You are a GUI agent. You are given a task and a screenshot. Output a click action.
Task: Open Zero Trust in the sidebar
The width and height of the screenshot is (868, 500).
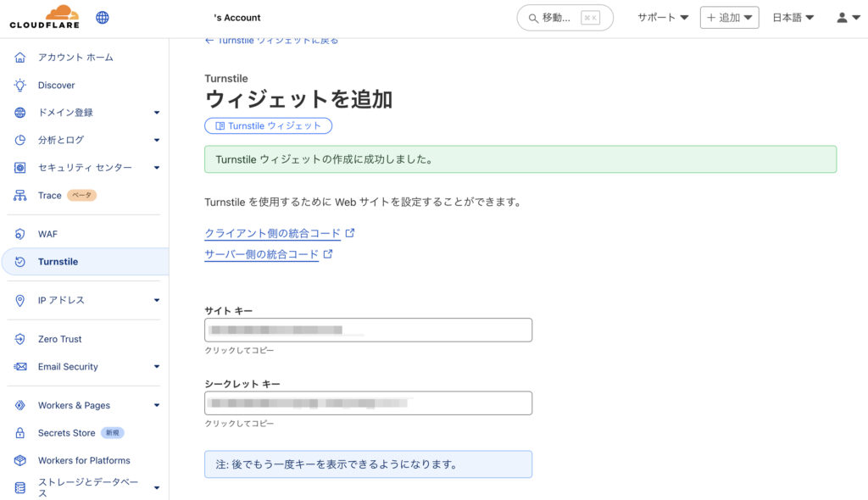[x=59, y=339]
